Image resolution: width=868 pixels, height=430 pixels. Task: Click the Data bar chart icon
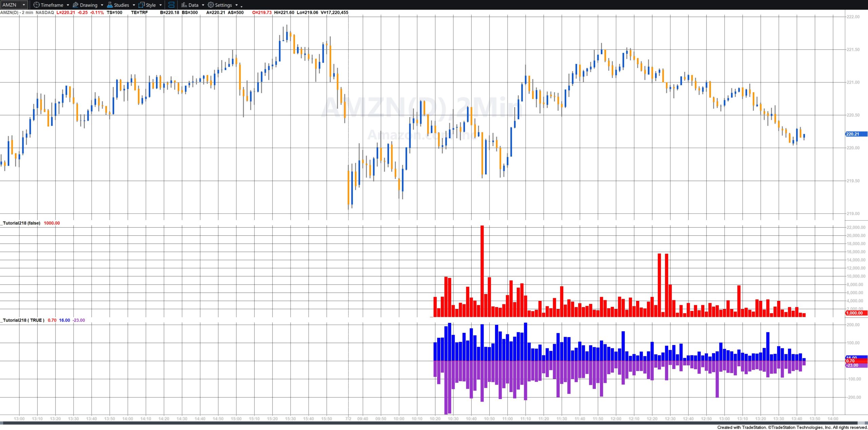184,5
